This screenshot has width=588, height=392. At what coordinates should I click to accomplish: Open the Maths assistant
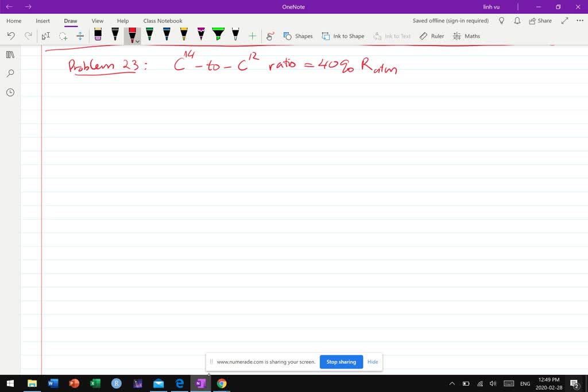[466, 36]
